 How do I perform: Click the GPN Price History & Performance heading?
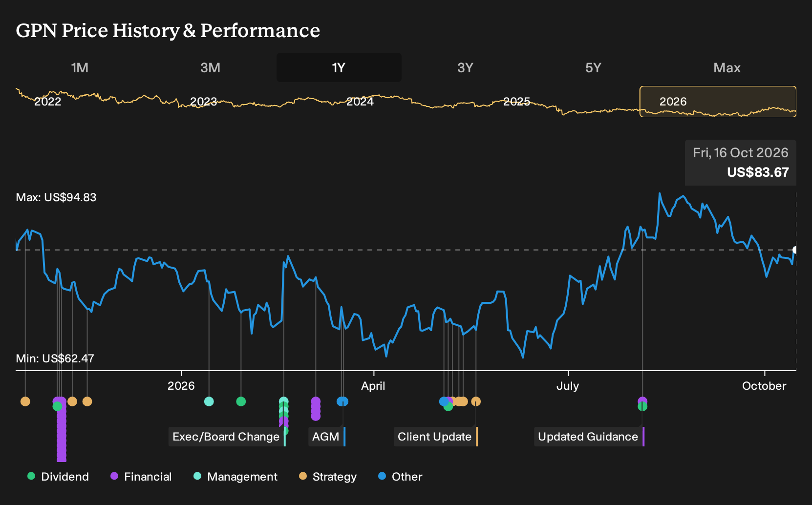[x=168, y=30]
